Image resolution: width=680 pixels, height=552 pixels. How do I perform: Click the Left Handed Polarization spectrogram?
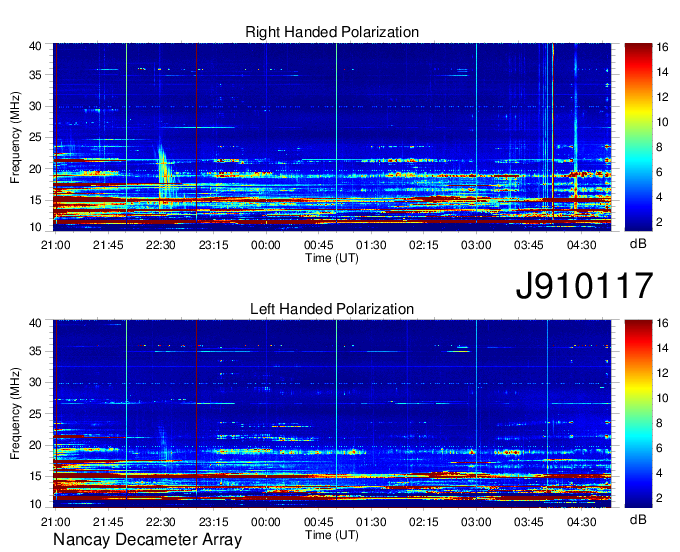[332, 414]
